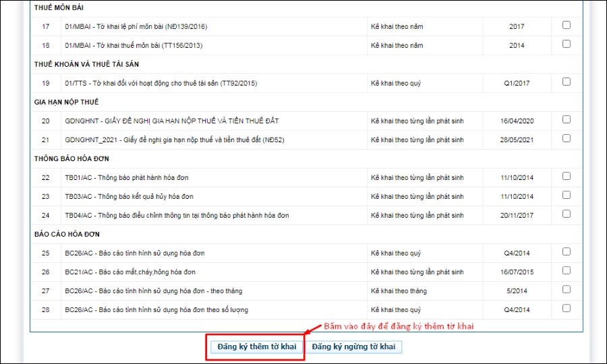This screenshot has height=364, width=607.
Task: Select the BC21/AC mất, cháy, hỏng hóa đơn checkbox
Action: [x=566, y=271]
